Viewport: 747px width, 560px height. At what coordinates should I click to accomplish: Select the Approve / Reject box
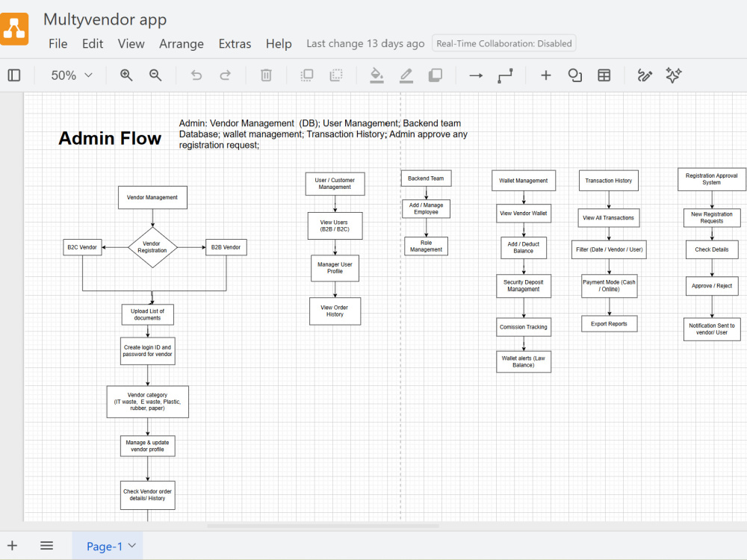point(712,286)
